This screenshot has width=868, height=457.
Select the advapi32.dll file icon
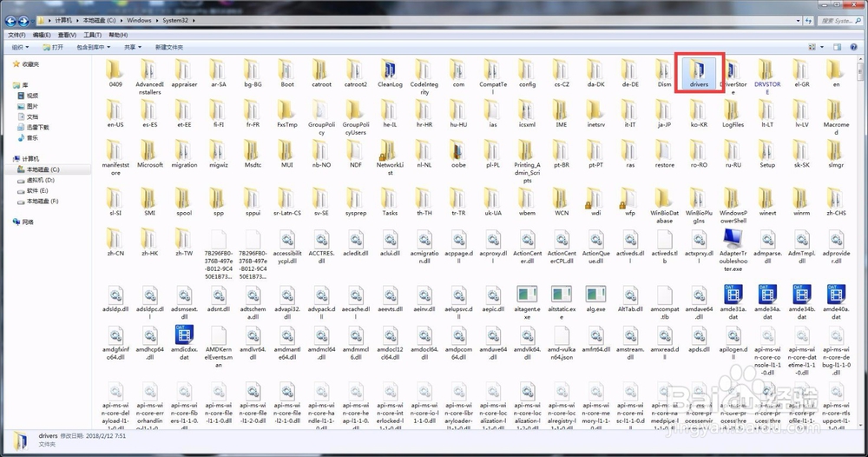tap(287, 295)
